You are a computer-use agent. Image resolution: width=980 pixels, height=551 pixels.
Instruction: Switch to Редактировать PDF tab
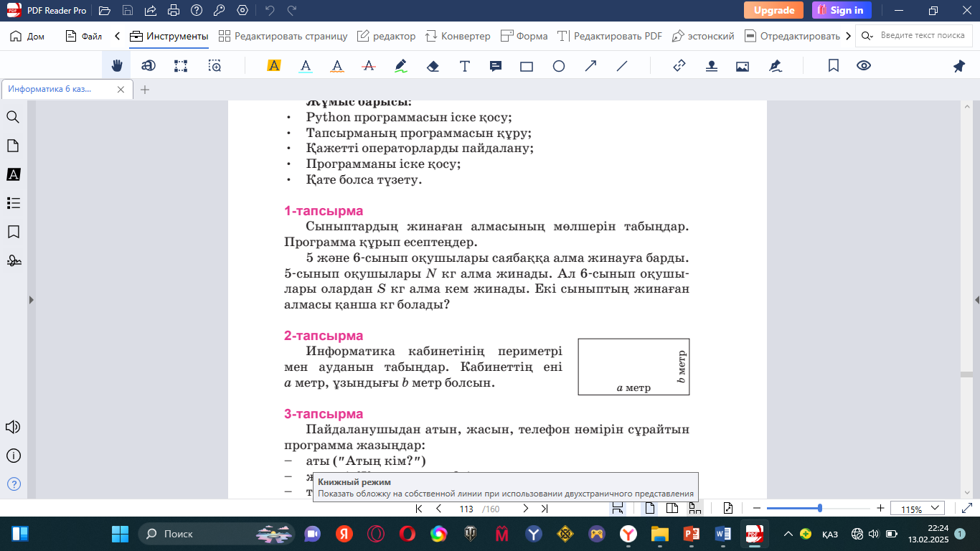610,36
